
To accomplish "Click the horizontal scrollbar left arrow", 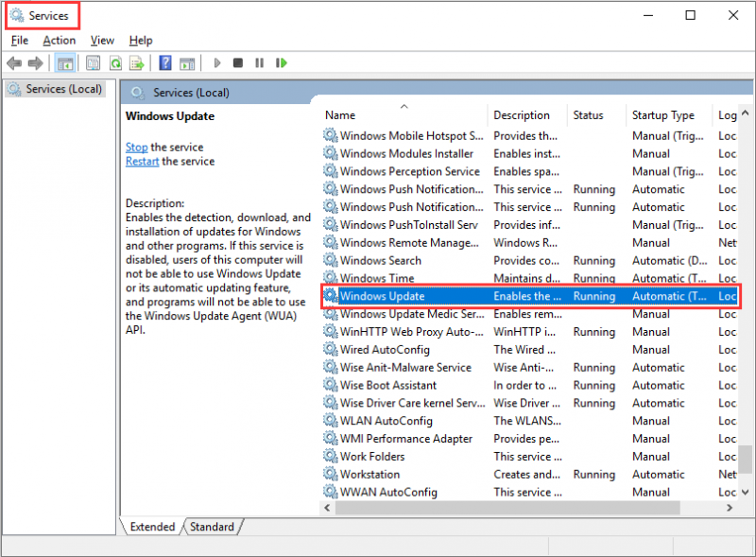I will (x=327, y=508).
